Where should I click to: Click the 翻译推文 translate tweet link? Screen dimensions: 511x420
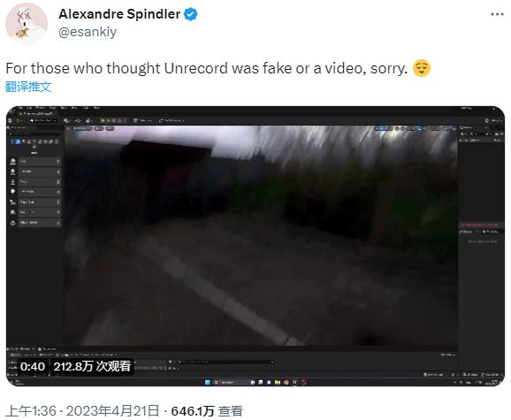(x=28, y=87)
